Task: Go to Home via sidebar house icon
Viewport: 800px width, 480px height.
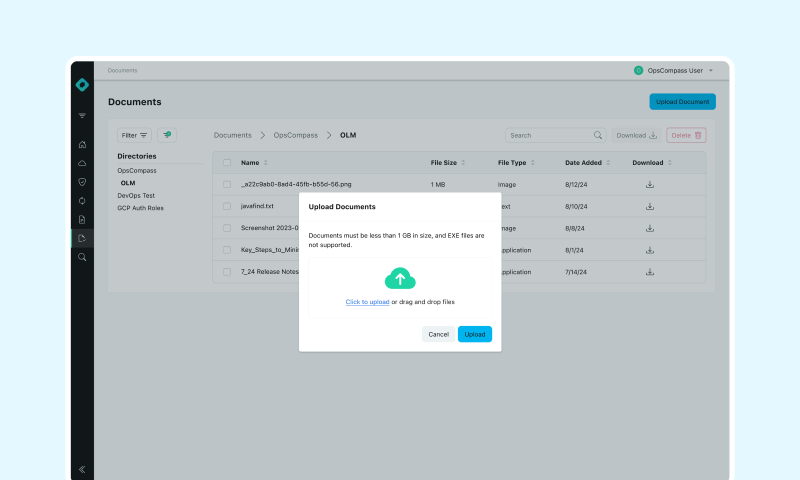Action: [x=82, y=144]
